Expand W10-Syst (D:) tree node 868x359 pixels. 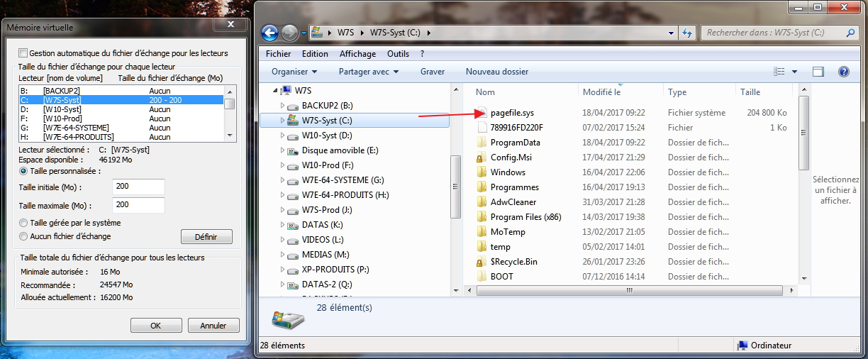click(x=282, y=136)
